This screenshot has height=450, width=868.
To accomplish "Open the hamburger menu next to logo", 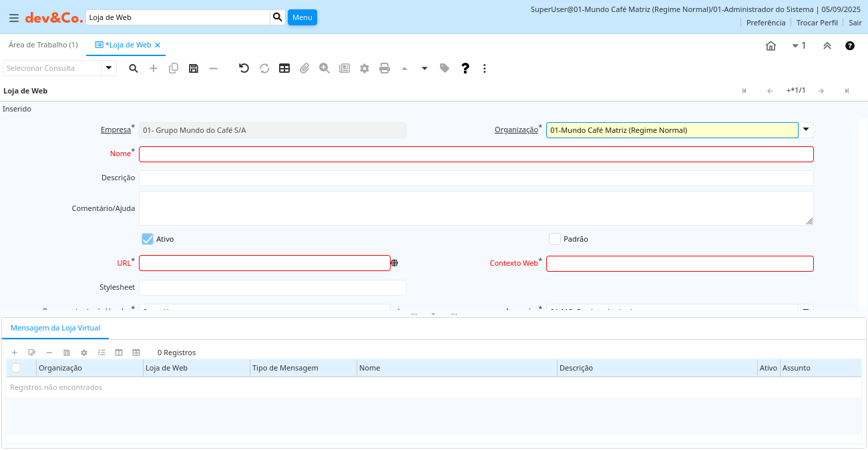I will click(13, 18).
